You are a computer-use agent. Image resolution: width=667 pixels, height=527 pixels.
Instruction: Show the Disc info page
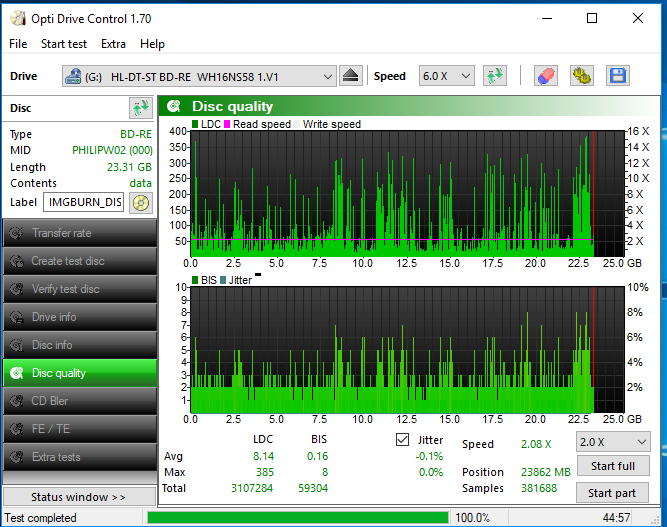click(x=80, y=345)
